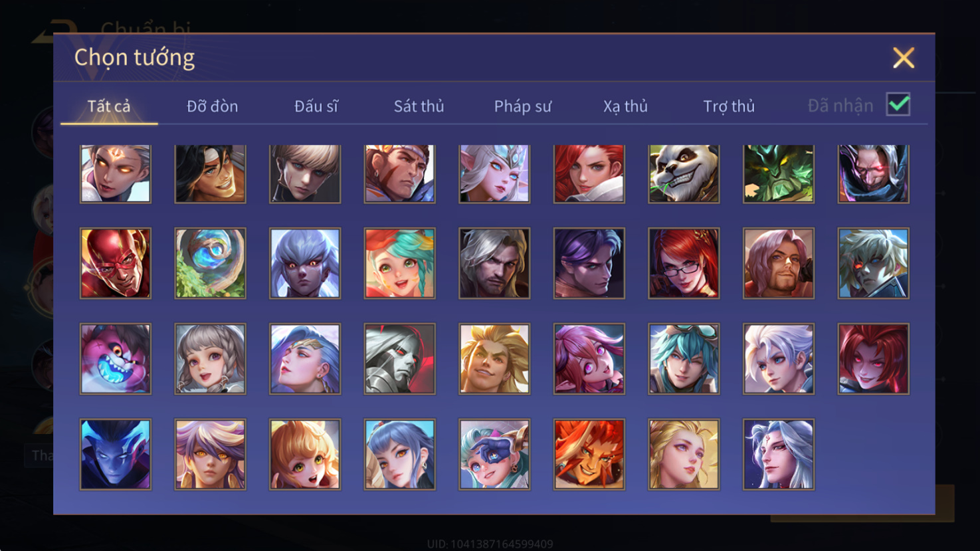Select the blue grinning cat creature hero
This screenshot has width=980, height=551.
pos(116,359)
